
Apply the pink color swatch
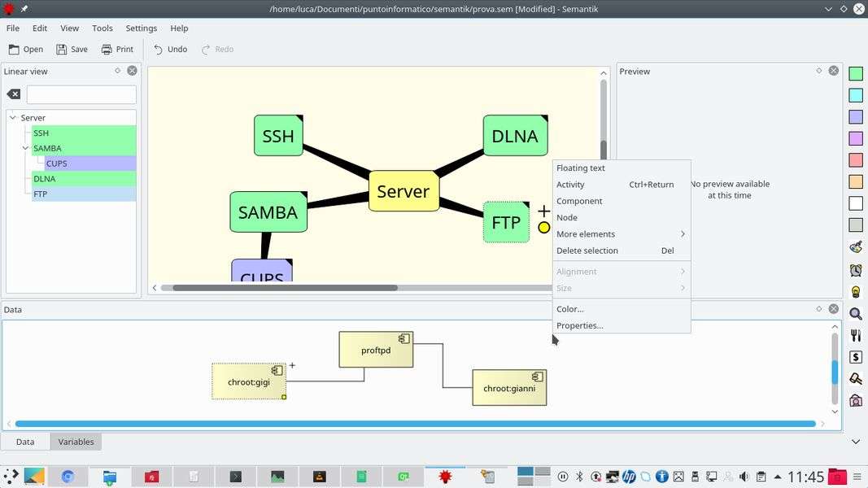856,160
